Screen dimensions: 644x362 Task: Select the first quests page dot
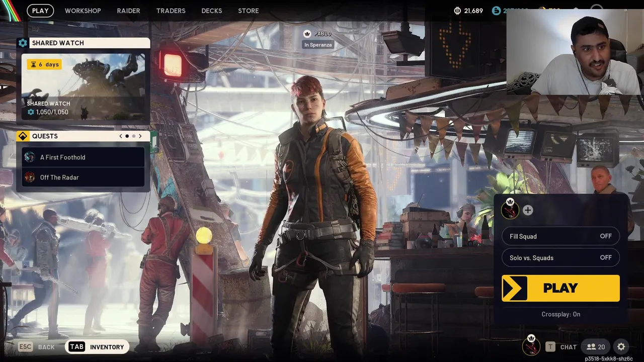[127, 136]
